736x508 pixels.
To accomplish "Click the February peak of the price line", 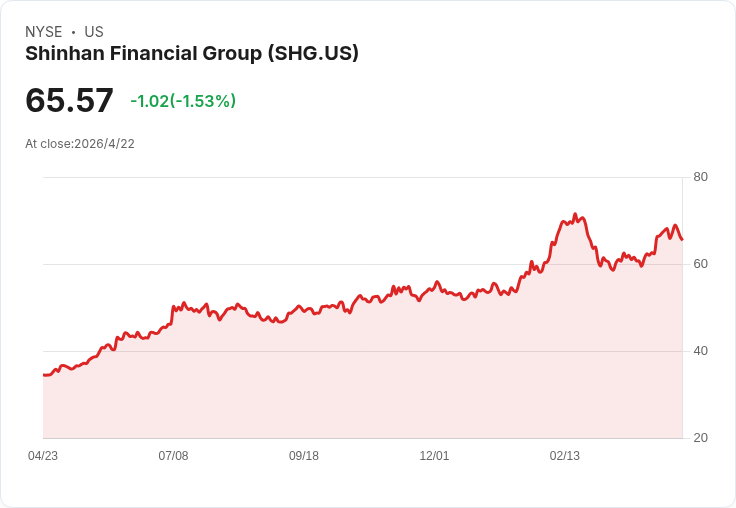I will pos(575,214).
